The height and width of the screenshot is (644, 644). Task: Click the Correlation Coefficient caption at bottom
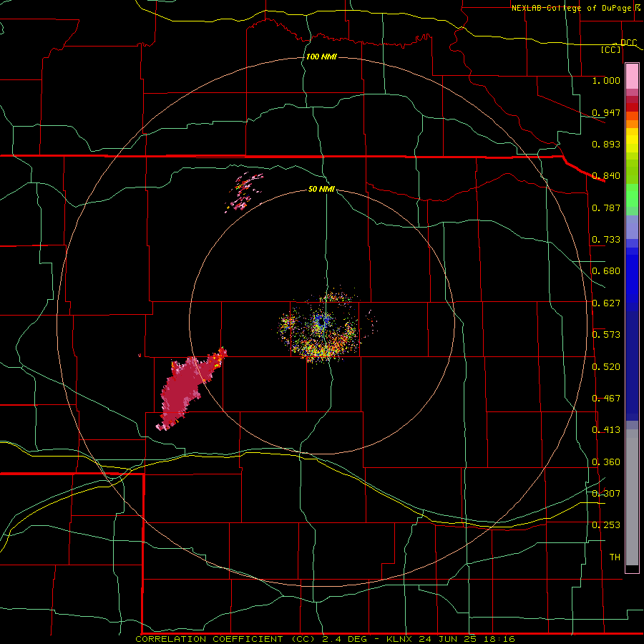point(325,639)
